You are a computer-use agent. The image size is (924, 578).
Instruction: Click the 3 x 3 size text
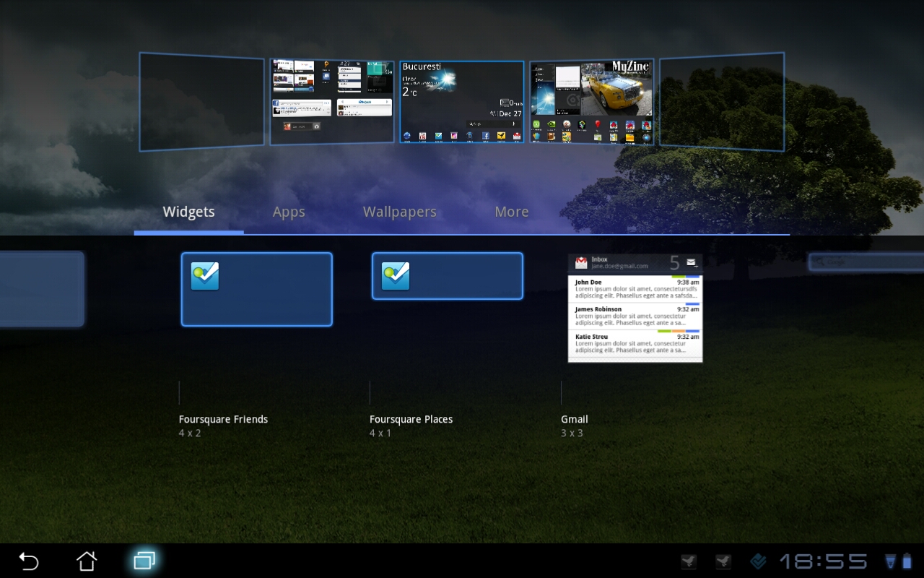coord(572,433)
